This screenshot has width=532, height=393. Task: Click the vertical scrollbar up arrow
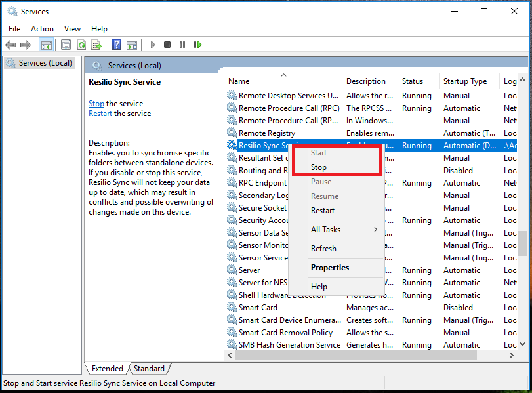[523, 80]
